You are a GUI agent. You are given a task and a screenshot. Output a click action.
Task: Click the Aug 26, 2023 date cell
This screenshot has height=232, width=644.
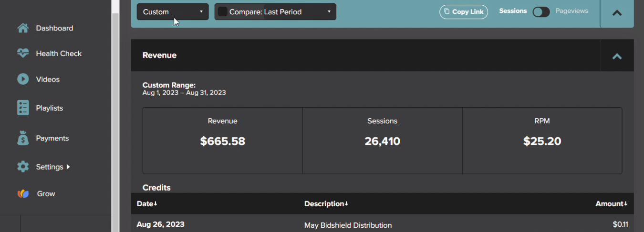[x=160, y=224]
